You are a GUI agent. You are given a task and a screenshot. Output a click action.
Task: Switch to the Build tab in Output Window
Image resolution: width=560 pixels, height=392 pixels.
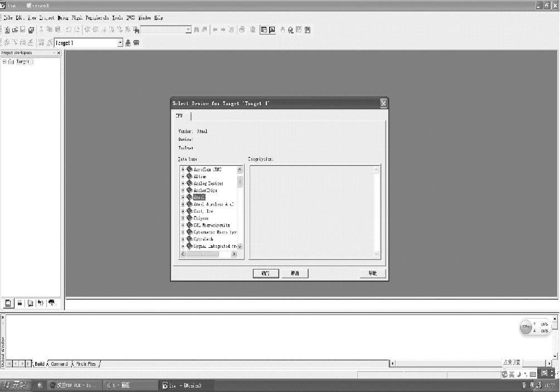pos(40,364)
